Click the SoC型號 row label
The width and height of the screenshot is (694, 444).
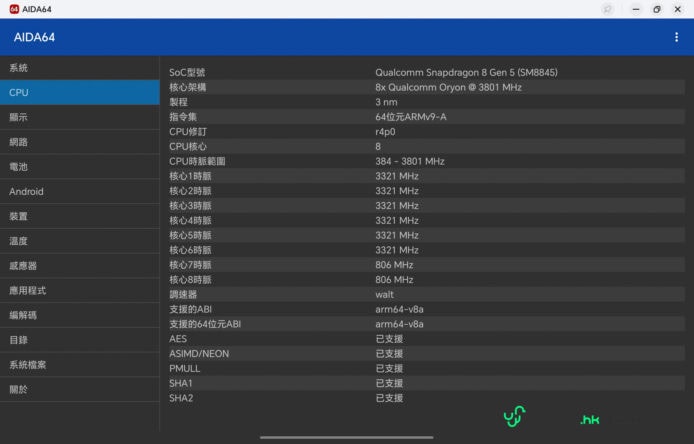[x=187, y=72]
